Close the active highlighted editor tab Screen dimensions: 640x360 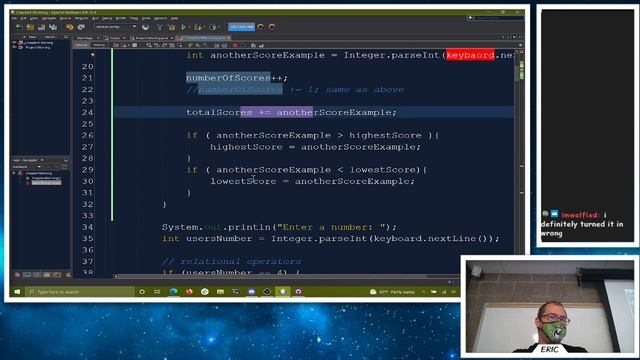(x=229, y=38)
